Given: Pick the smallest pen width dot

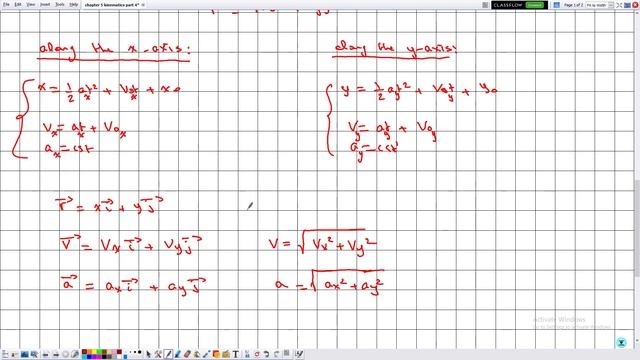Looking at the screenshot, I should coord(130,352).
